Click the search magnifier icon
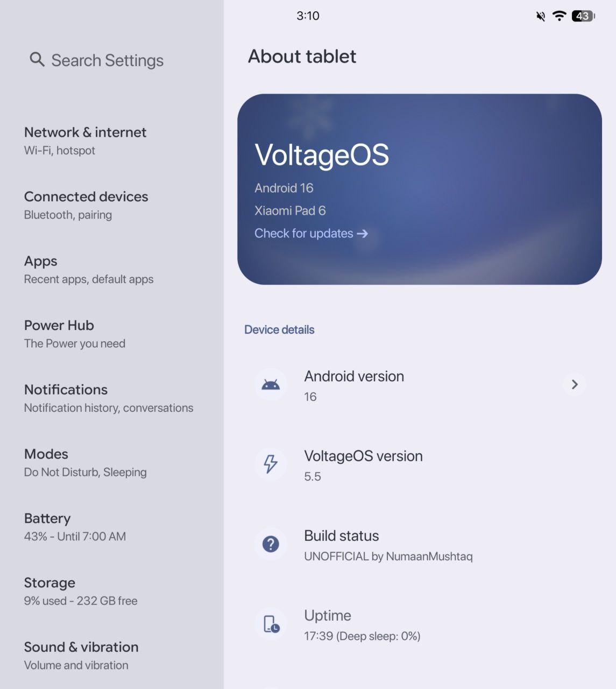 [37, 60]
